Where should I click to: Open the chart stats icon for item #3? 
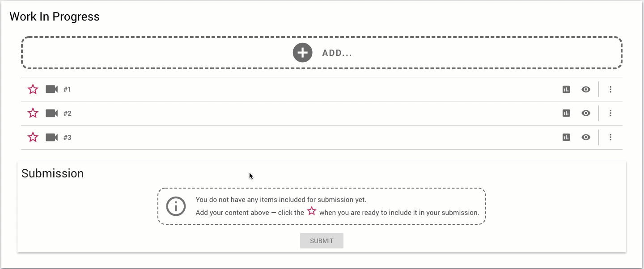coord(566,138)
